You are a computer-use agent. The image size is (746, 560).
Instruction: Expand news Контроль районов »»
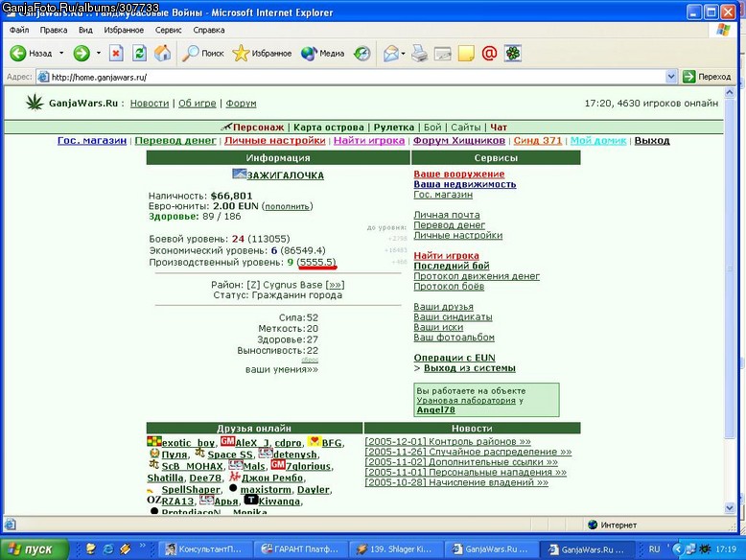pyautogui.click(x=448, y=441)
